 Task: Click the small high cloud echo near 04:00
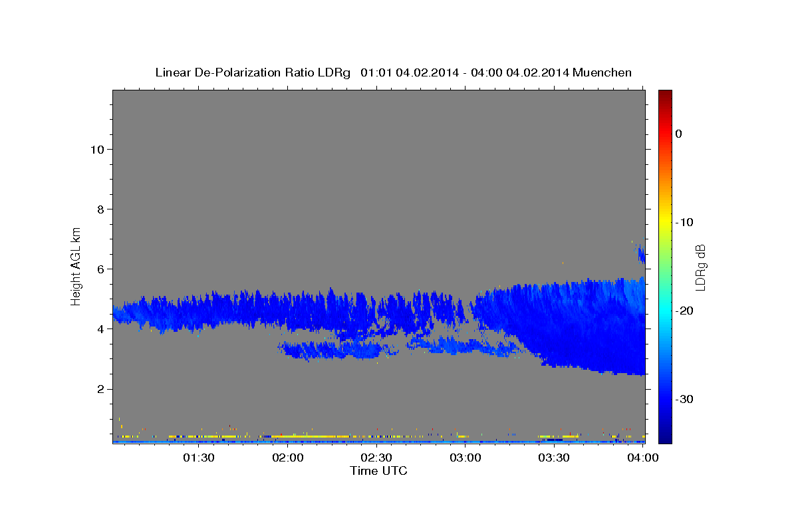pyautogui.click(x=641, y=253)
